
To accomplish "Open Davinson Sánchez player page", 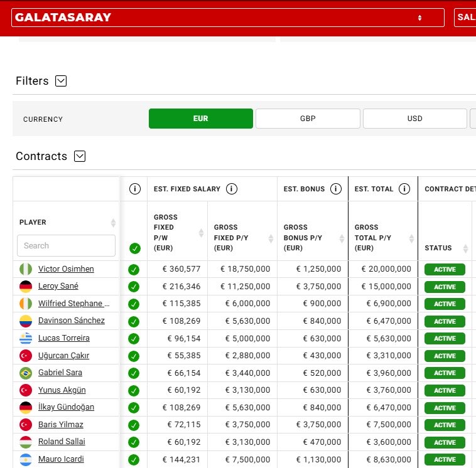I will click(x=72, y=321).
